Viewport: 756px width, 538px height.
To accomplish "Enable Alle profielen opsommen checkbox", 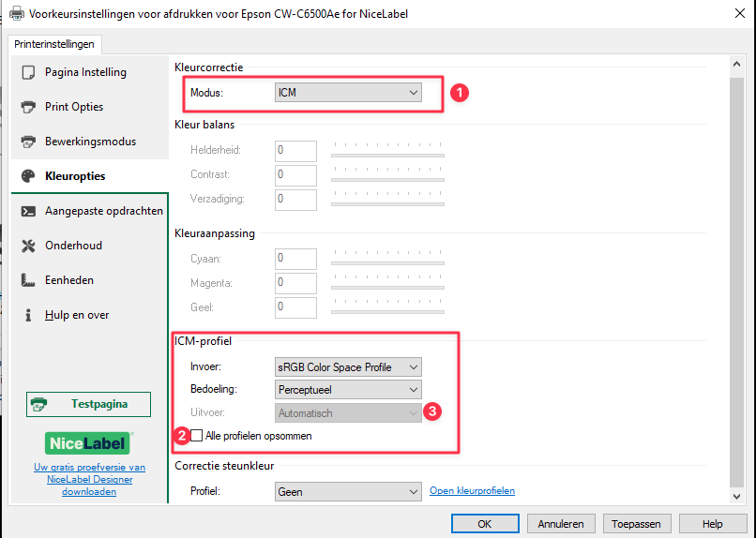I will click(196, 436).
